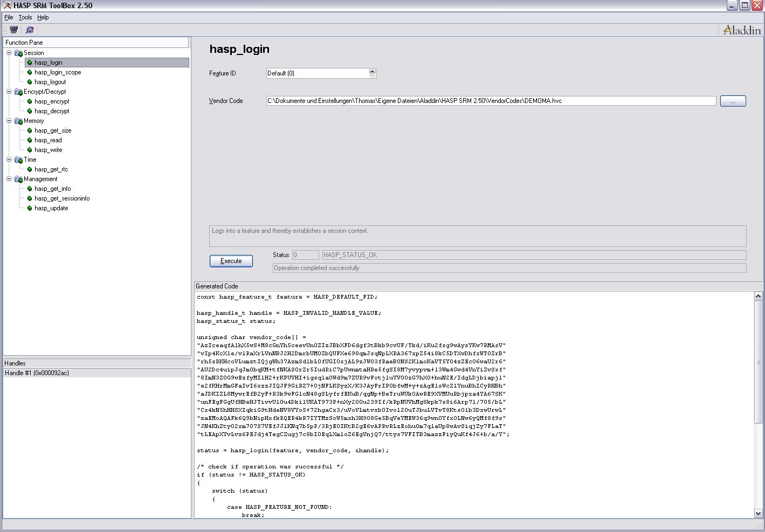Click the Execute button
The height and width of the screenshot is (532, 765).
tap(231, 261)
